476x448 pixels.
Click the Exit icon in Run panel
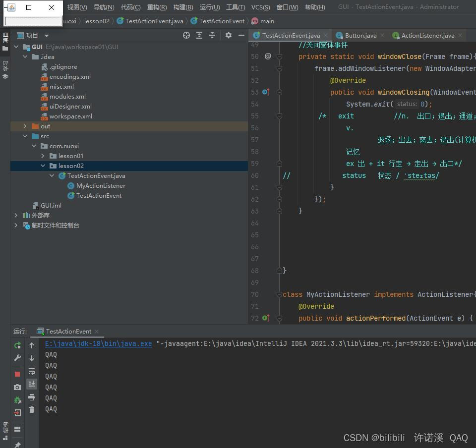(17, 413)
